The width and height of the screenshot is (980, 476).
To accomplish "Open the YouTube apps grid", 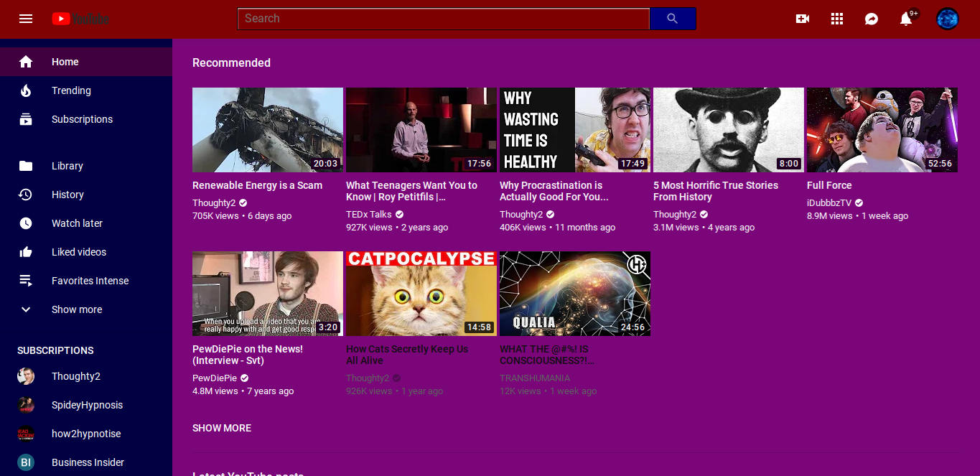I will point(837,19).
